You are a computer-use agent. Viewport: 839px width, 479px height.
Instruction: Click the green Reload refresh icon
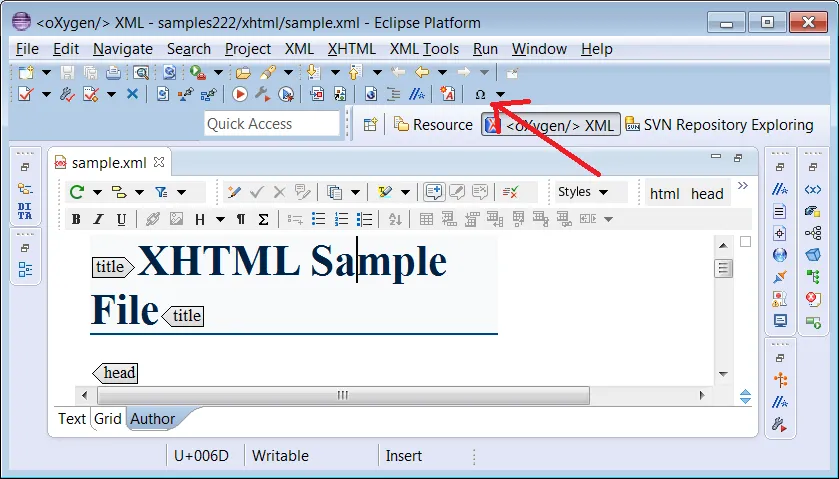click(x=77, y=192)
